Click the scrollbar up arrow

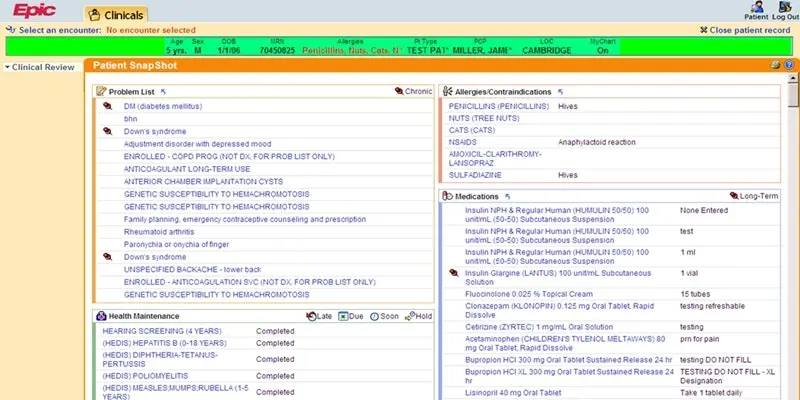click(792, 79)
